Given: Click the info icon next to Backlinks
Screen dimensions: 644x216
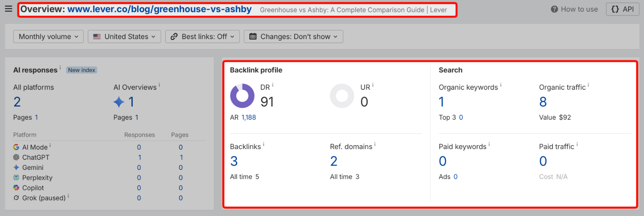Looking at the screenshot, I should pos(264,144).
